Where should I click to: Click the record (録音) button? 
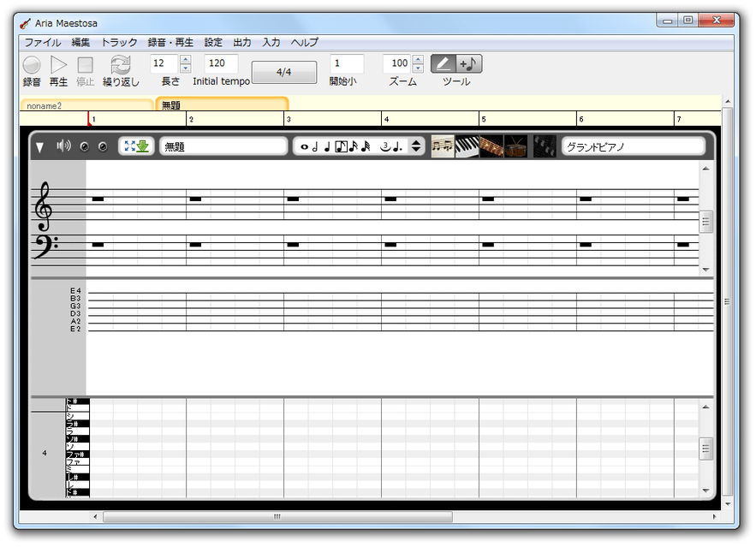32,64
